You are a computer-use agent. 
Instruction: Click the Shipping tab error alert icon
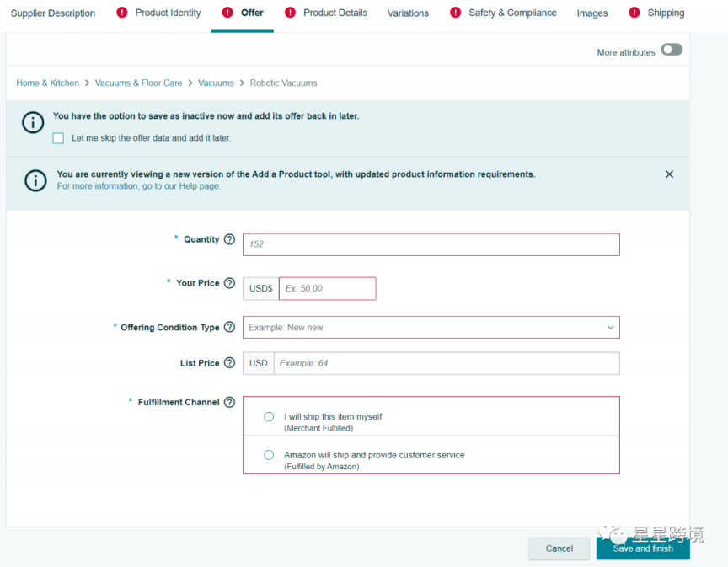tap(634, 13)
